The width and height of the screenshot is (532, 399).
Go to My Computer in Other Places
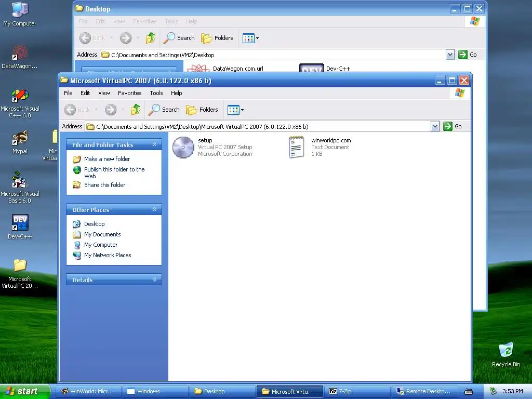[x=101, y=245]
